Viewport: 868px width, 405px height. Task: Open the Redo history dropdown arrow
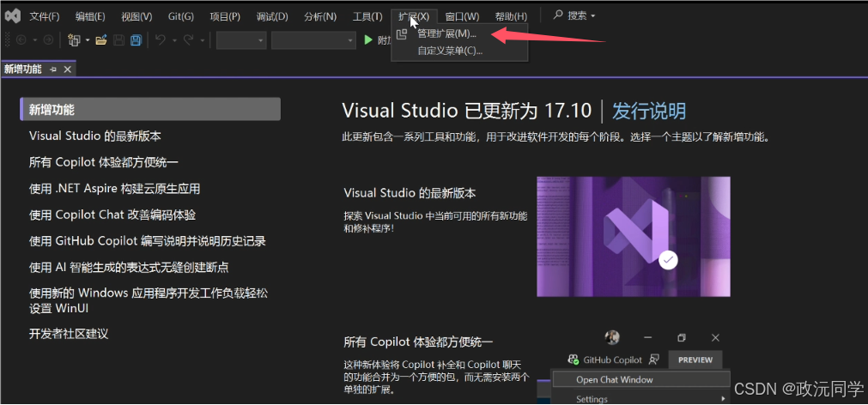point(203,40)
